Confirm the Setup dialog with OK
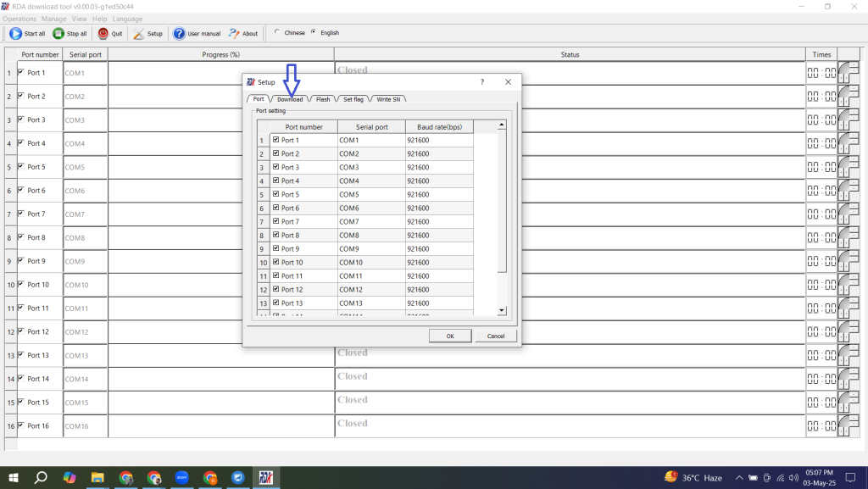Viewport: 868px width, 489px height. click(450, 336)
